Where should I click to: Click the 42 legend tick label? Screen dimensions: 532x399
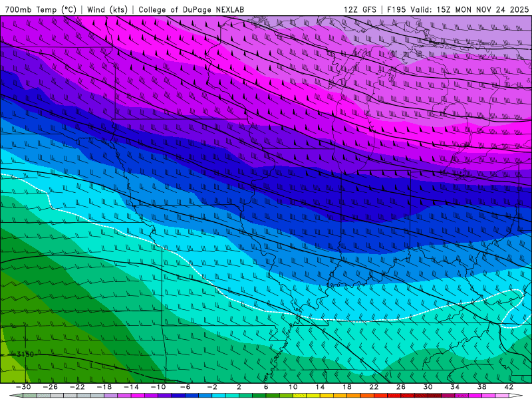click(509, 387)
